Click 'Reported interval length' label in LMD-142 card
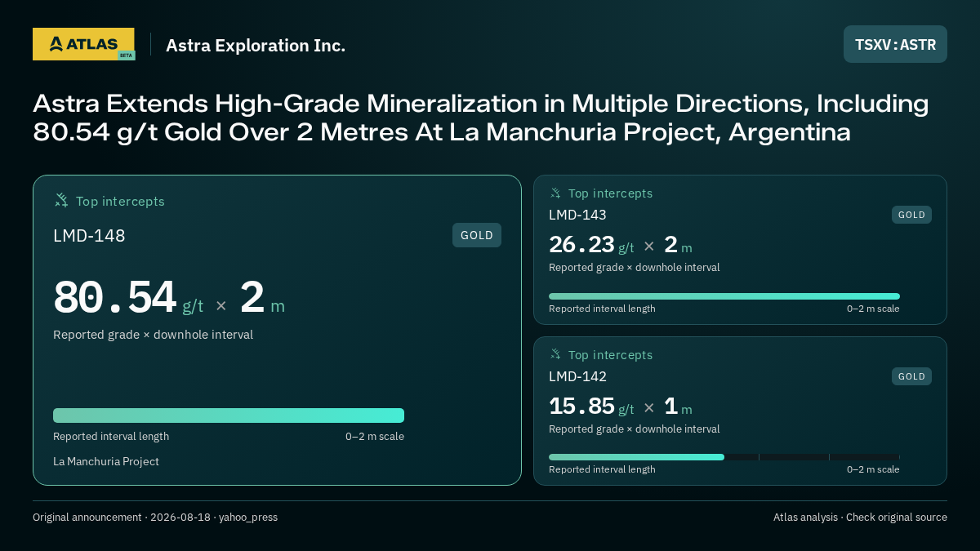 602,469
